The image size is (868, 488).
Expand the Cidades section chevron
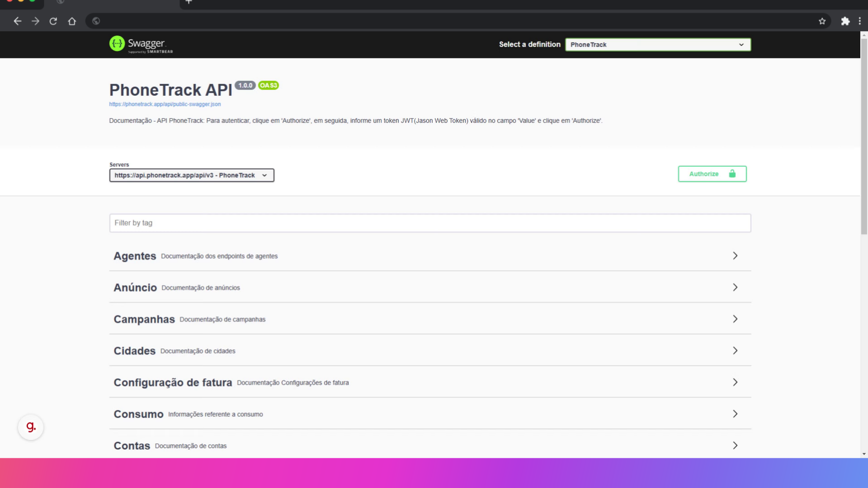(x=735, y=351)
